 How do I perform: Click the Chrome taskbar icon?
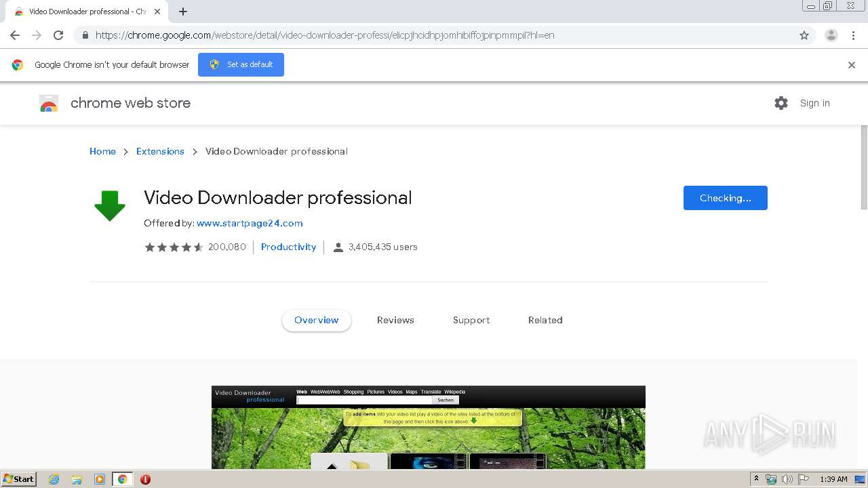122,479
